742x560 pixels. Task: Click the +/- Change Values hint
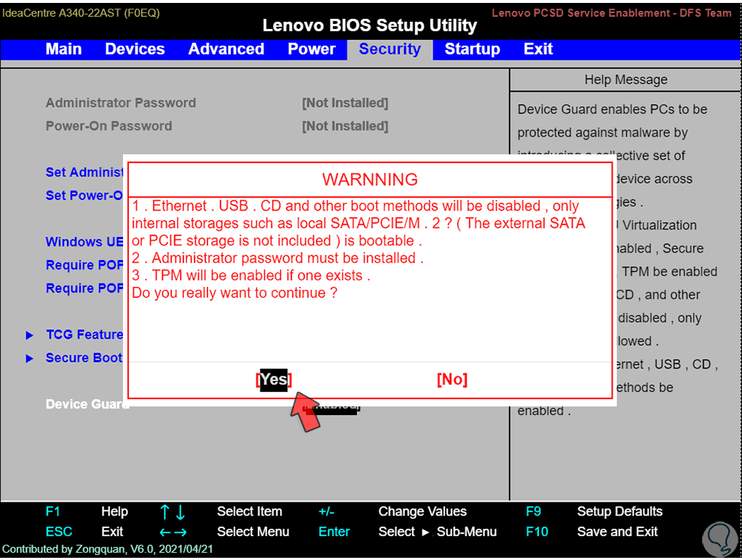point(392,512)
